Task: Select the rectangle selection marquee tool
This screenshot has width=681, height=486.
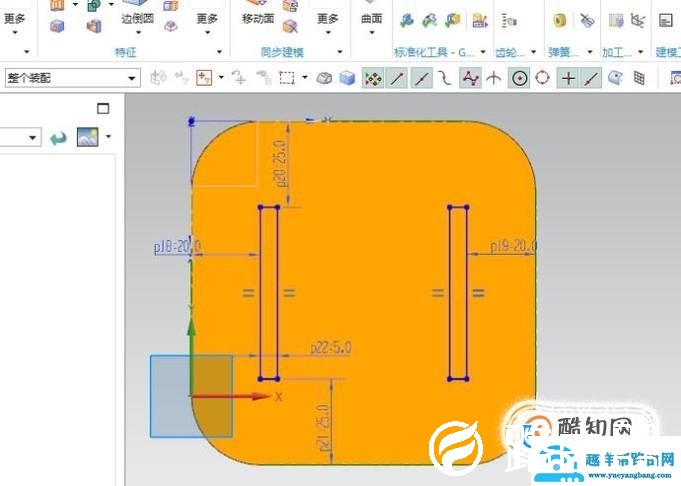Action: 287,78
